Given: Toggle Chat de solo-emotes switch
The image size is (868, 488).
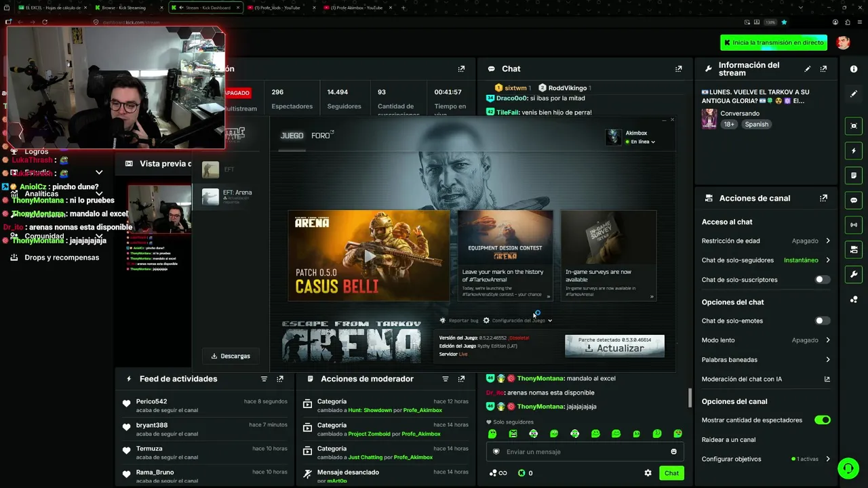Looking at the screenshot, I should click(x=822, y=321).
